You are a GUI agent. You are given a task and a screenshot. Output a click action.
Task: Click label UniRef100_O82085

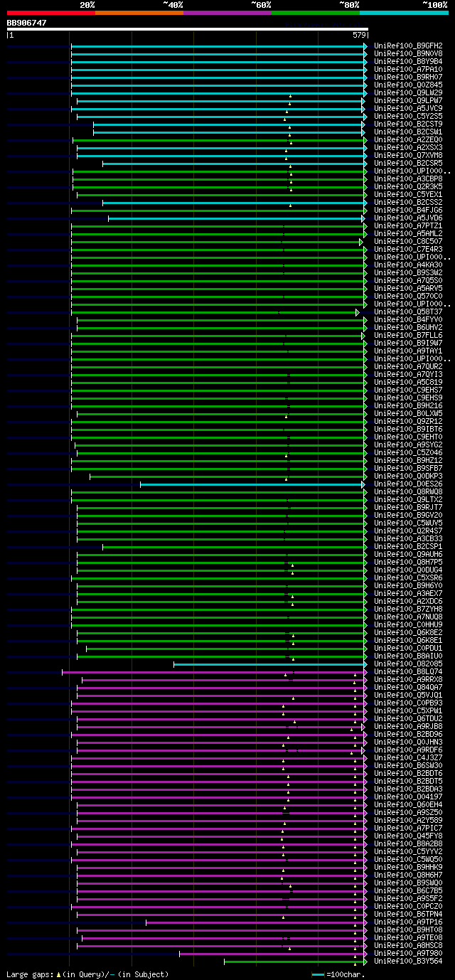[408, 664]
